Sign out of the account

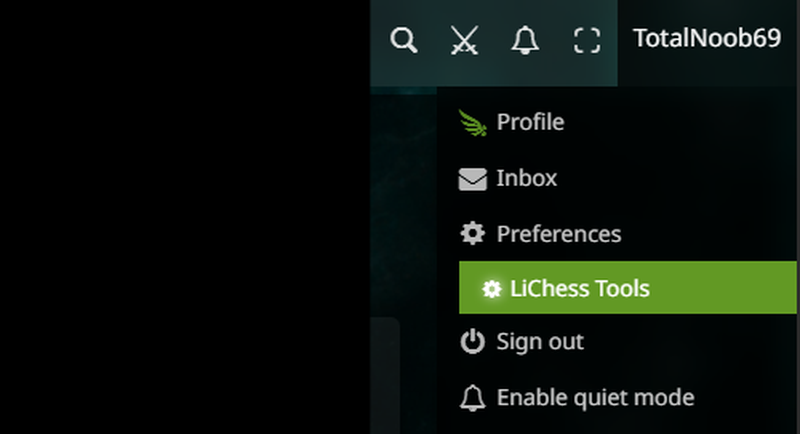(540, 341)
